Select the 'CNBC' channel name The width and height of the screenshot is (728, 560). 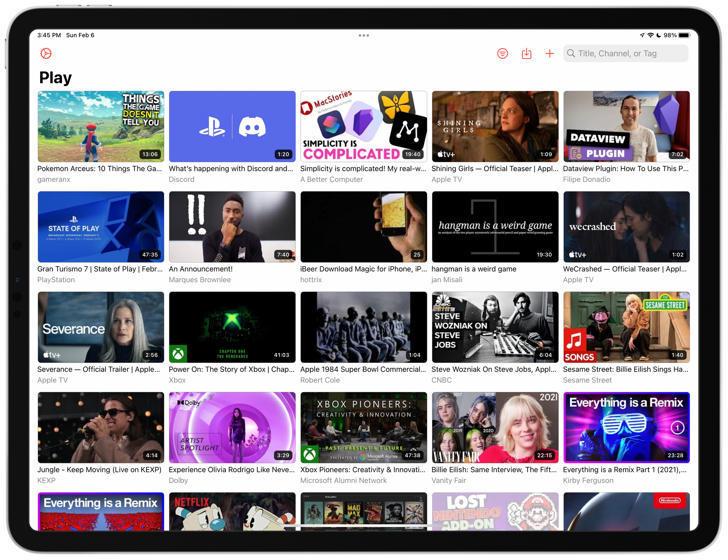tap(441, 380)
